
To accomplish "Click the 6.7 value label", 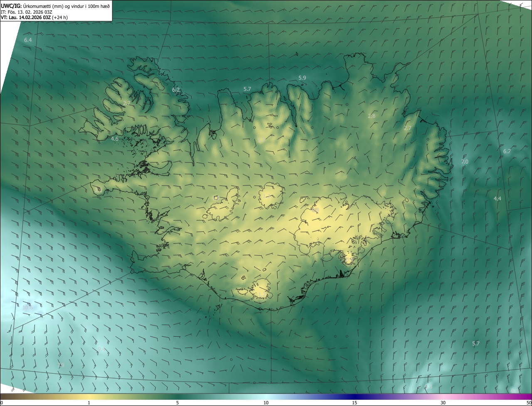I will [x=507, y=151].
